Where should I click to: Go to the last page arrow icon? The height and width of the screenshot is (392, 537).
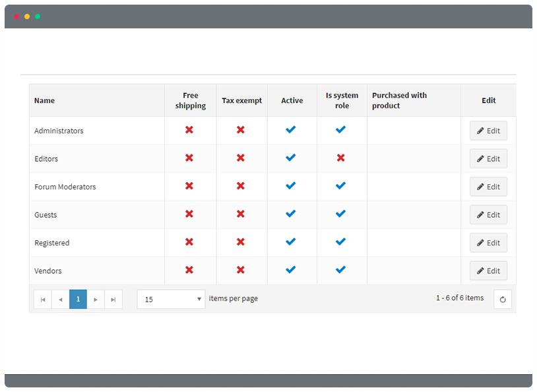[x=113, y=300]
